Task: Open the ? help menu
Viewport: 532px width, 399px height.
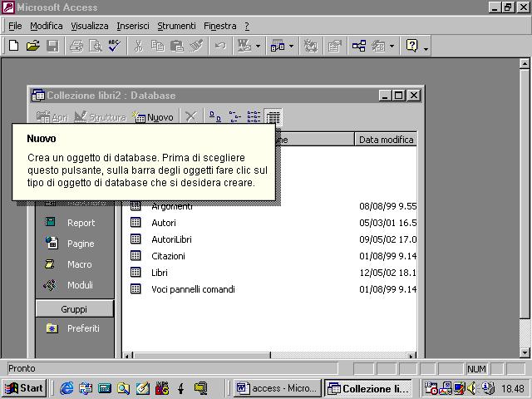Action: click(247, 26)
